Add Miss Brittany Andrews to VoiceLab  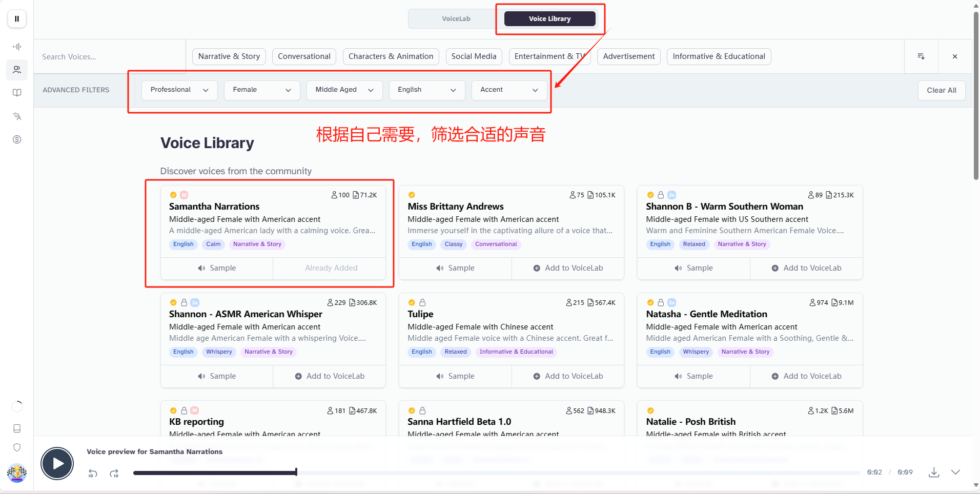tap(568, 268)
